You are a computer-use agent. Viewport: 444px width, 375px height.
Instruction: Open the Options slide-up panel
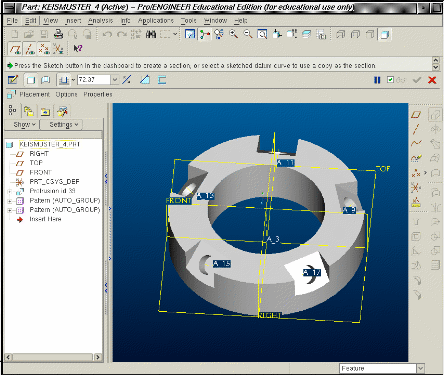tap(66, 94)
